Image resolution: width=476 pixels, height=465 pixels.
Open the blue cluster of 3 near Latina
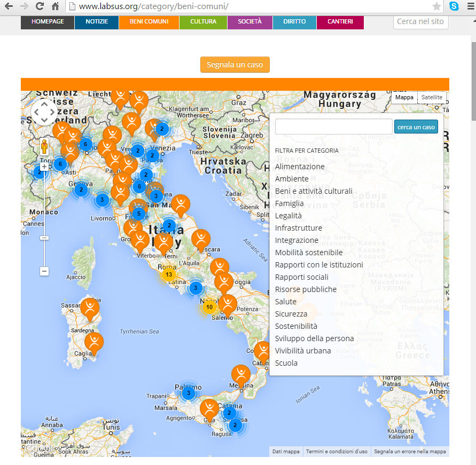[196, 288]
